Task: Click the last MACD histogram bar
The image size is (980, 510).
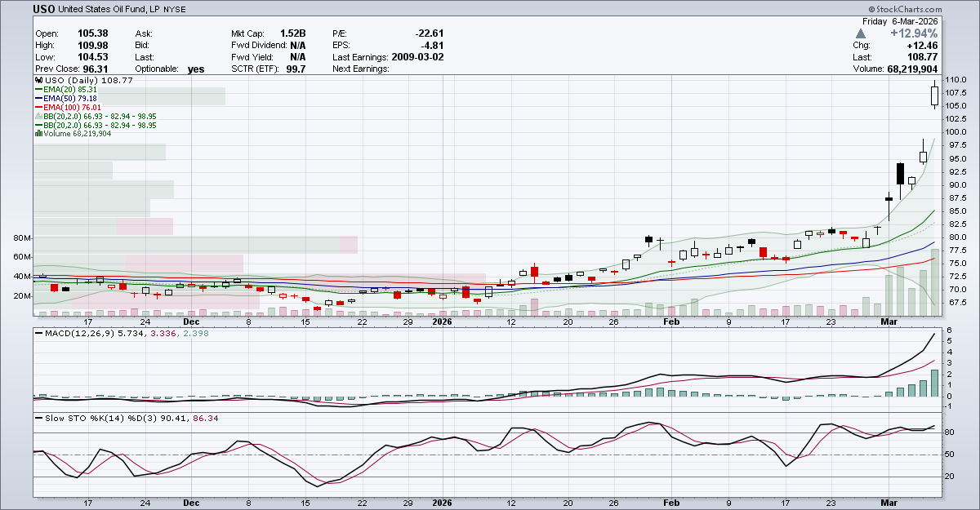Action: [x=935, y=384]
